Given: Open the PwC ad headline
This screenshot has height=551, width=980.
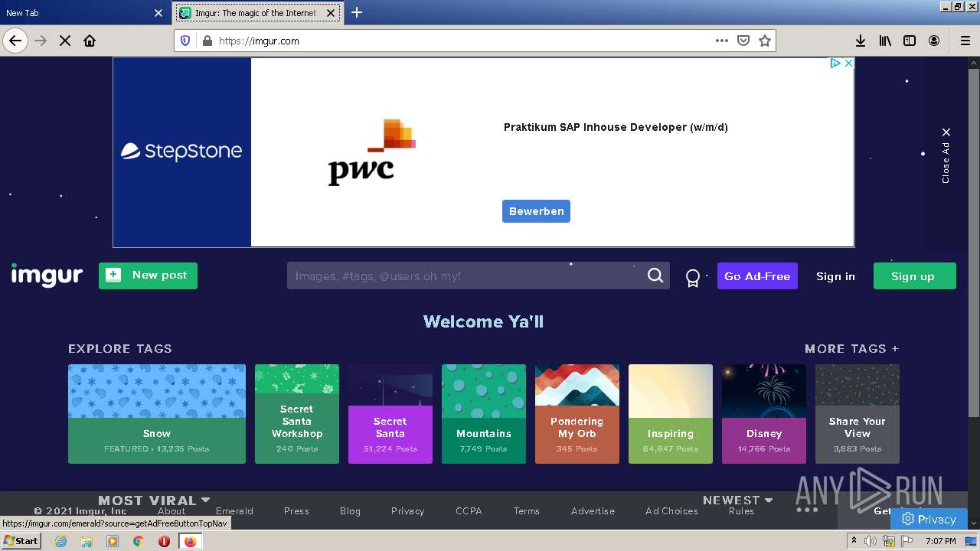Looking at the screenshot, I should click(x=616, y=127).
